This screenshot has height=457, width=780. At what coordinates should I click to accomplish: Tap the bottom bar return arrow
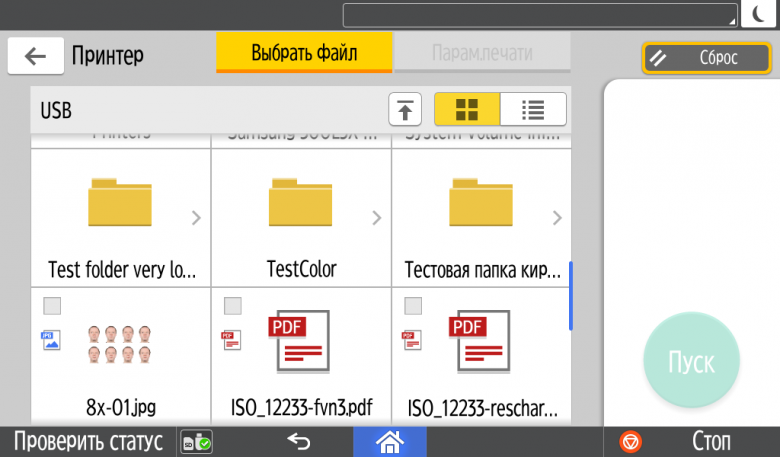299,442
